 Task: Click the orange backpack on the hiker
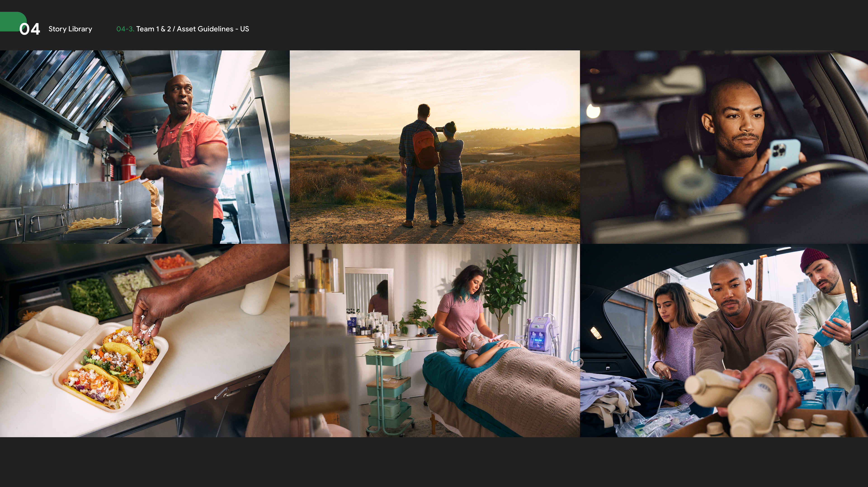pyautogui.click(x=425, y=149)
